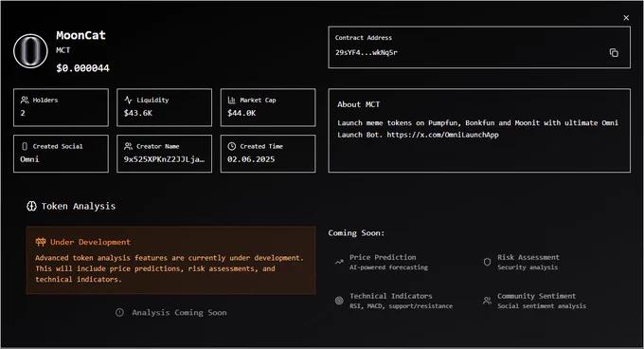644x349 pixels.
Task: Click the Risk Assessment label
Action: (528, 257)
